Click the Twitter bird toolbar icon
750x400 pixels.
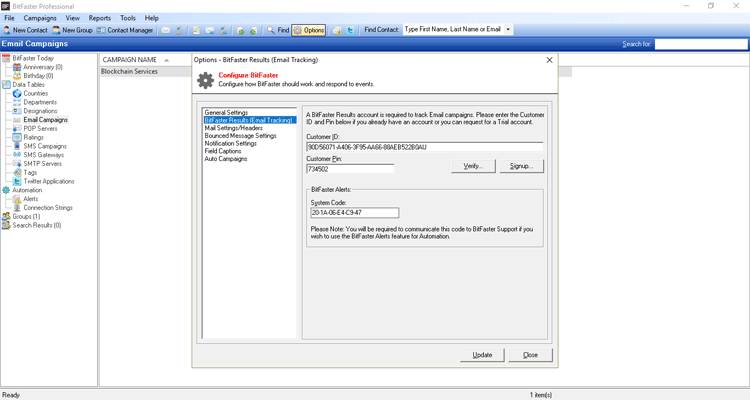point(350,30)
